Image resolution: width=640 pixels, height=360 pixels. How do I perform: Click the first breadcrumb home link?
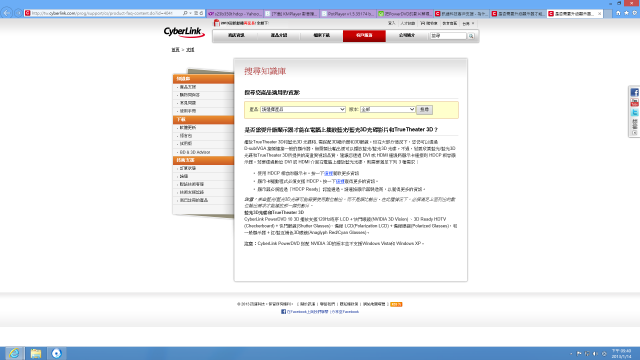176,50
